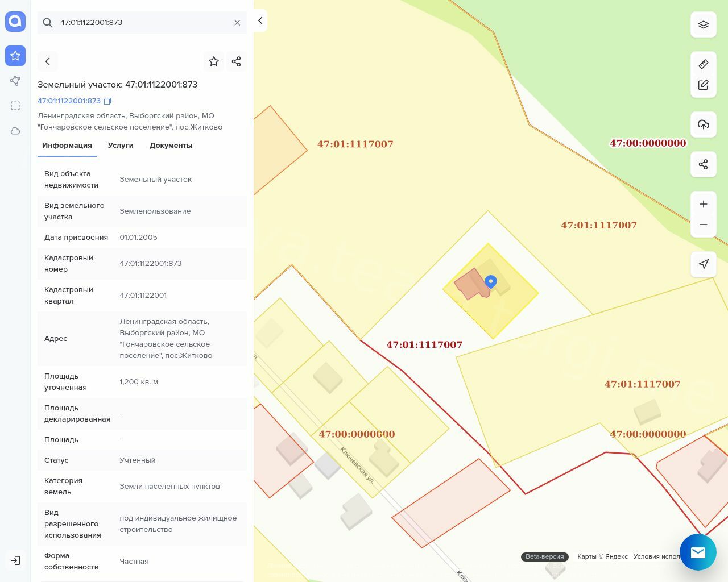Zoom in on the map
728x582 pixels.
click(x=703, y=204)
